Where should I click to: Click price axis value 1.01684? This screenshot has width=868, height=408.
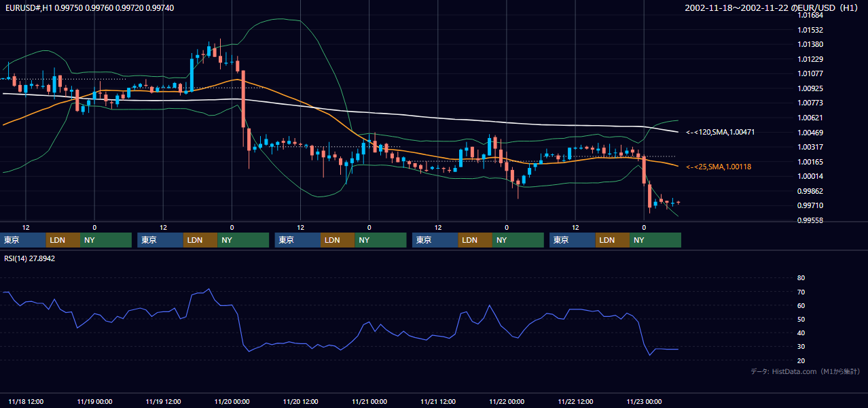811,15
